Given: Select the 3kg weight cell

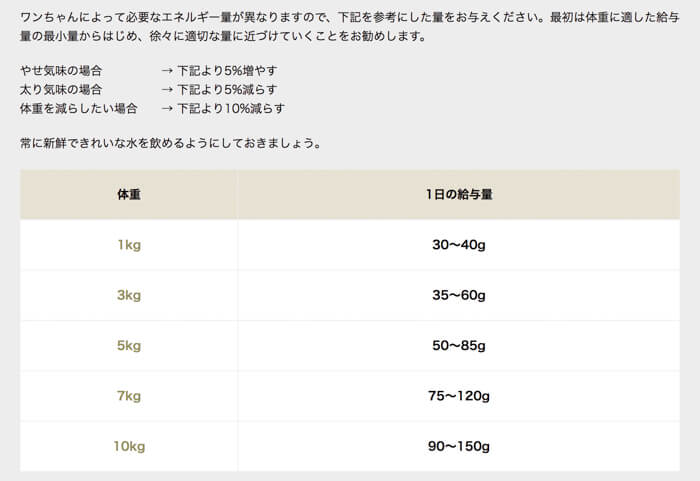Looking at the screenshot, I should tap(129, 295).
